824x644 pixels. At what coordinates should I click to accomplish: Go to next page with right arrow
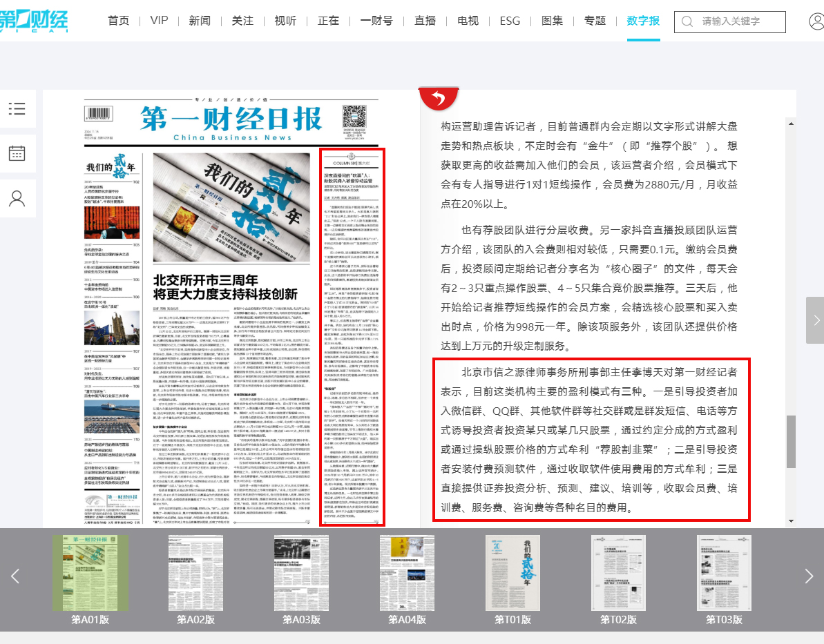click(815, 320)
